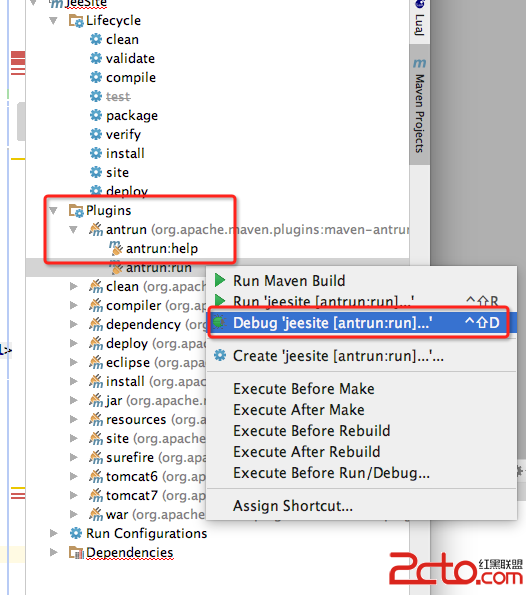
Task: Click the clean plugin icon
Action: (x=96, y=286)
